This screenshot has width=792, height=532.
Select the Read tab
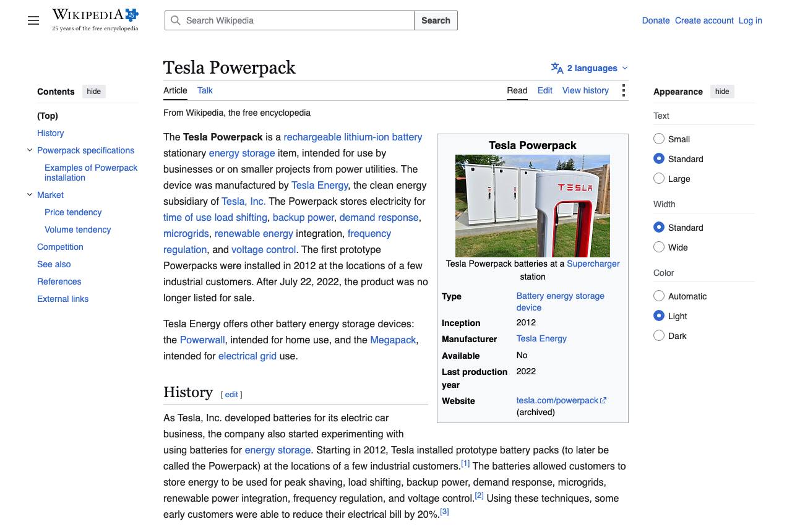517,90
